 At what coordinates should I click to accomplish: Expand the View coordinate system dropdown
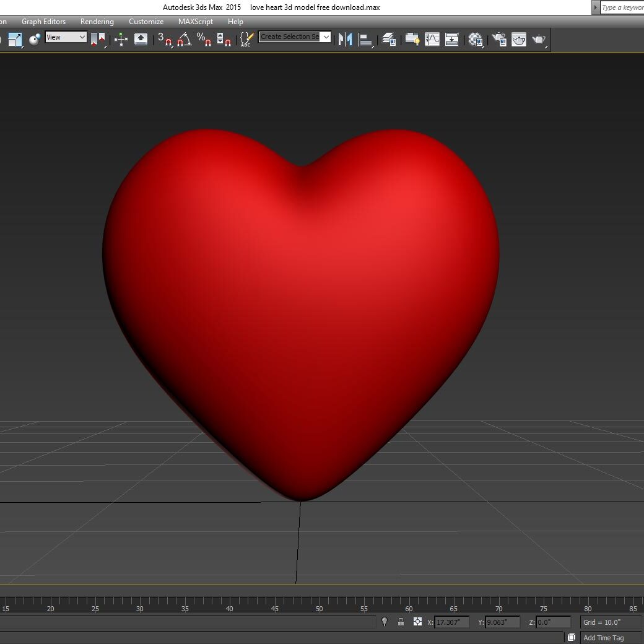[x=82, y=37]
